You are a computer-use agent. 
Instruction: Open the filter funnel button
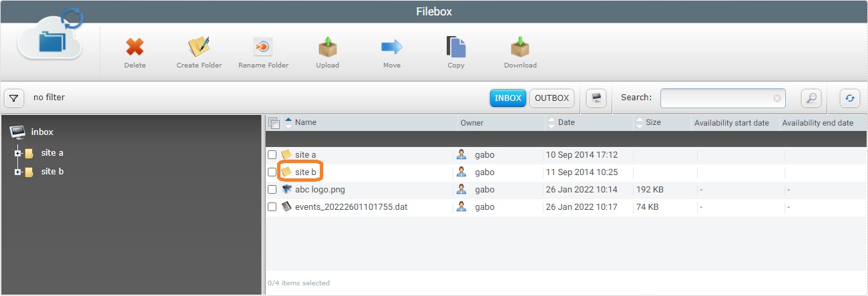(14, 98)
